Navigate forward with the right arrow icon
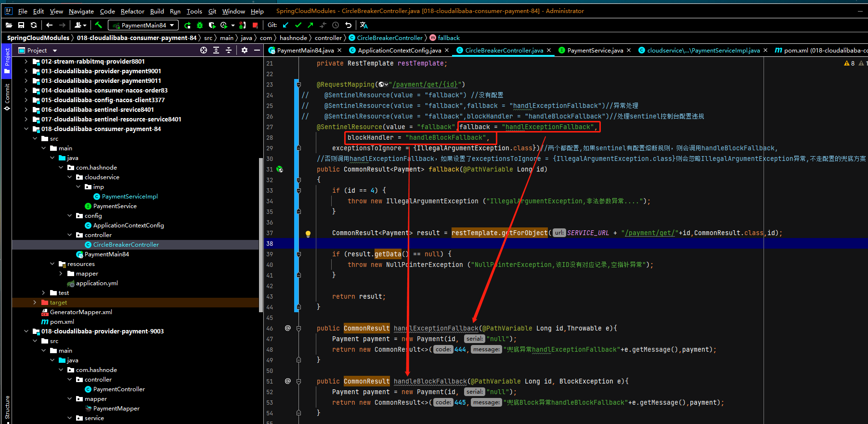 coord(62,25)
